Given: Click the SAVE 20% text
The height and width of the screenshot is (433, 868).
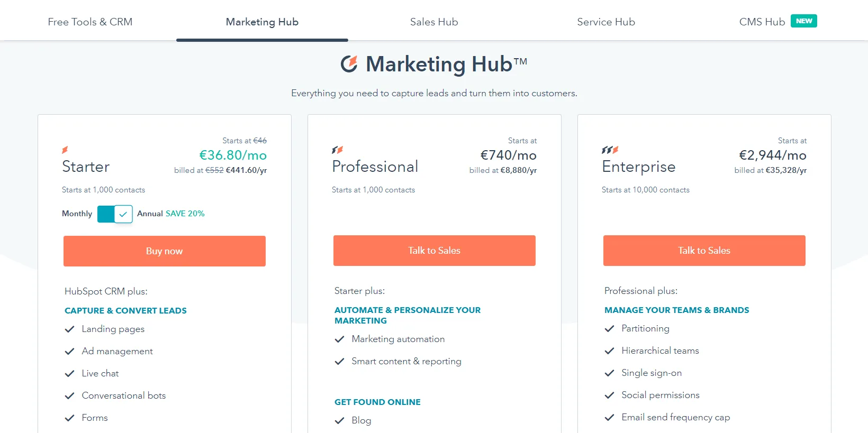Looking at the screenshot, I should 185,214.
